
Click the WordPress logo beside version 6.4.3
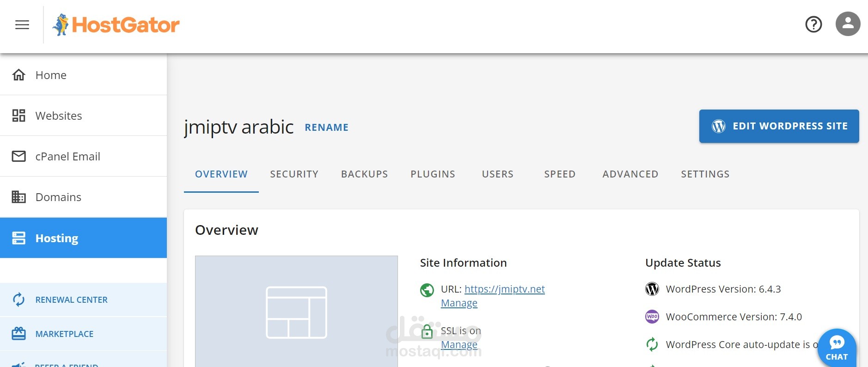[x=652, y=289]
